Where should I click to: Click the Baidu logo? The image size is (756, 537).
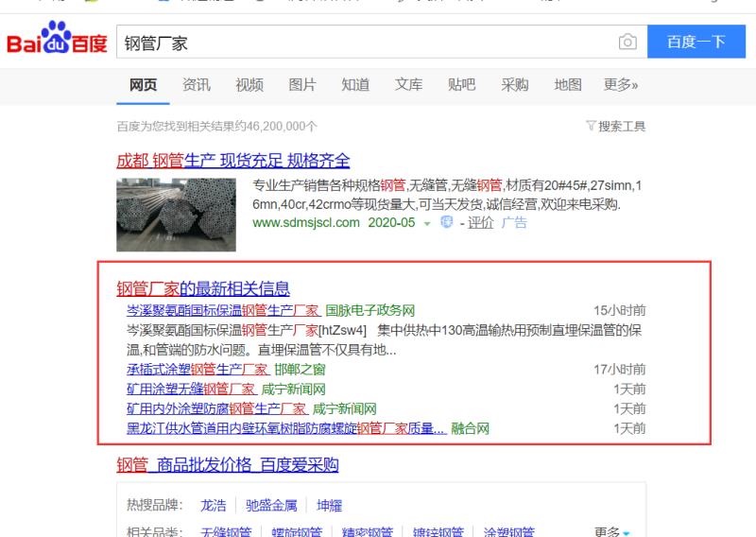pyautogui.click(x=57, y=38)
